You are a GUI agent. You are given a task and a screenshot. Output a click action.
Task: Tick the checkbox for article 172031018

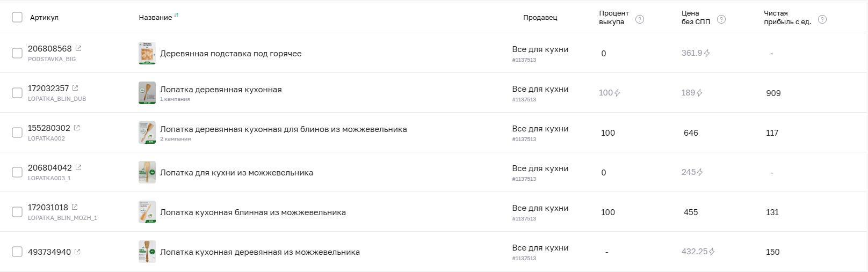click(17, 212)
